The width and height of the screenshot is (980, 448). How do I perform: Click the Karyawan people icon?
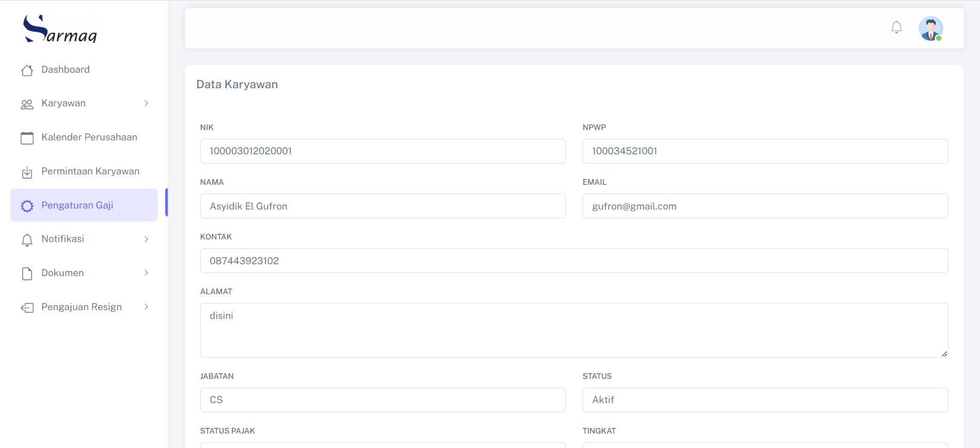click(27, 104)
